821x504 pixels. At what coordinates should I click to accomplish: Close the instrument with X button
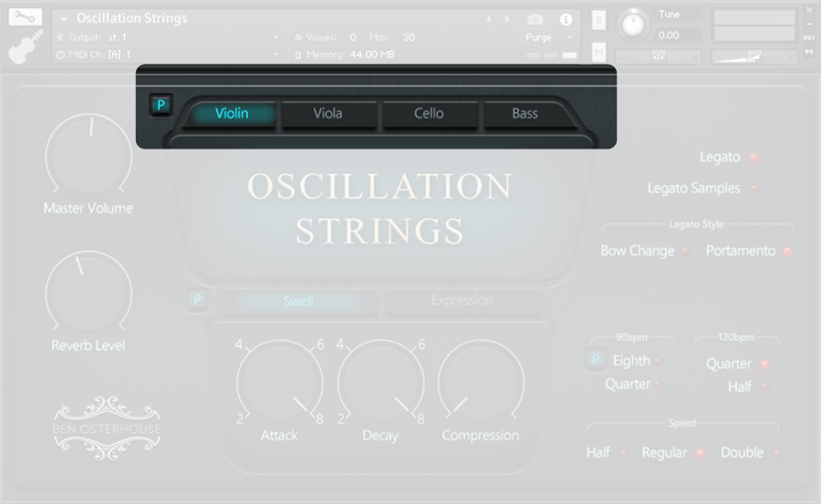(x=809, y=10)
